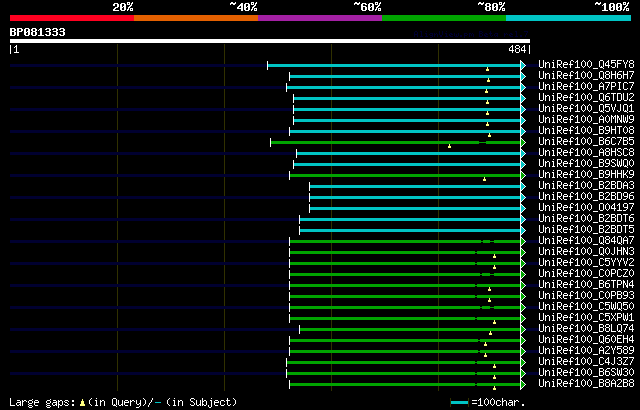Click the green alignment bar for B8LQ74
This screenshot has height=410, width=640.
click(410, 330)
